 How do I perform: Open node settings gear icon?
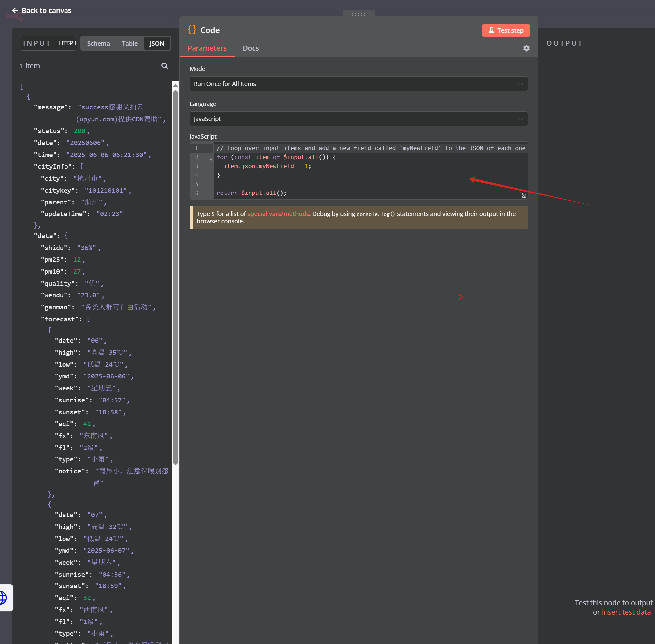click(x=526, y=48)
